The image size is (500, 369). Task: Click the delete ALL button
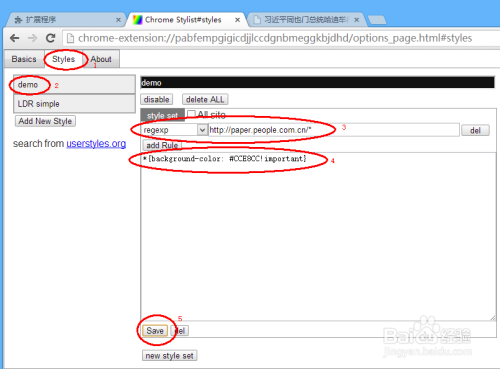coord(205,99)
